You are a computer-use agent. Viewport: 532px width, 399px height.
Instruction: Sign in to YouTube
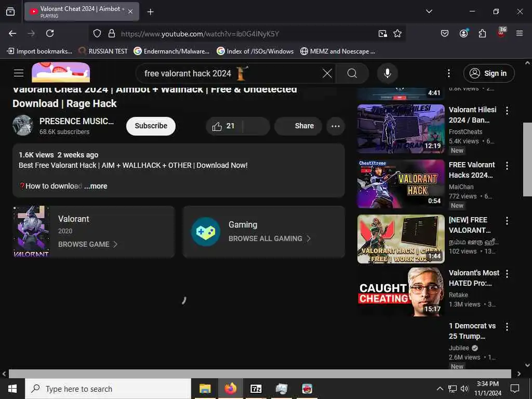tap(489, 73)
